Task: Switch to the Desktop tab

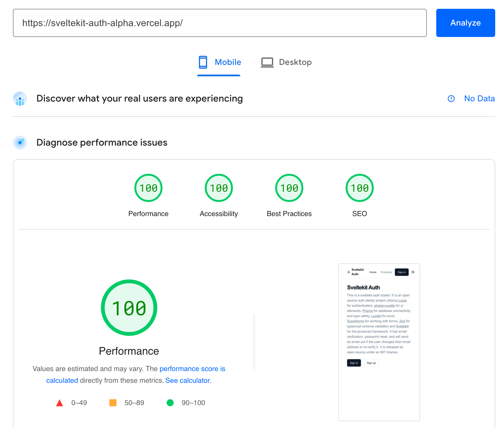Action: (x=286, y=62)
